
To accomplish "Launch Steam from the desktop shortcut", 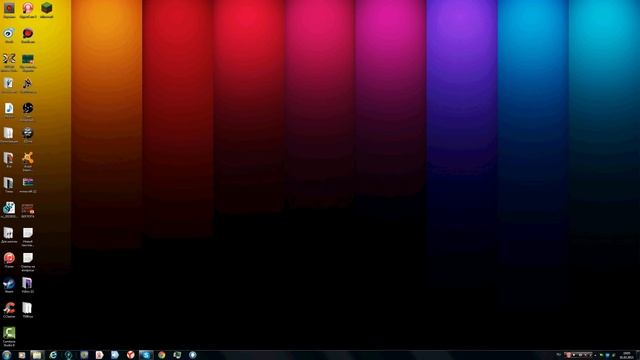I will [x=9, y=285].
